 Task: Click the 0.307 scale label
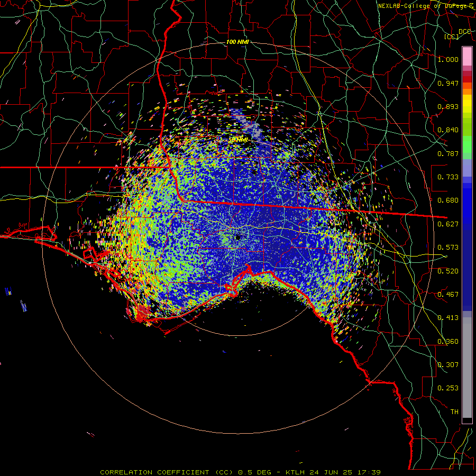[x=448, y=365]
